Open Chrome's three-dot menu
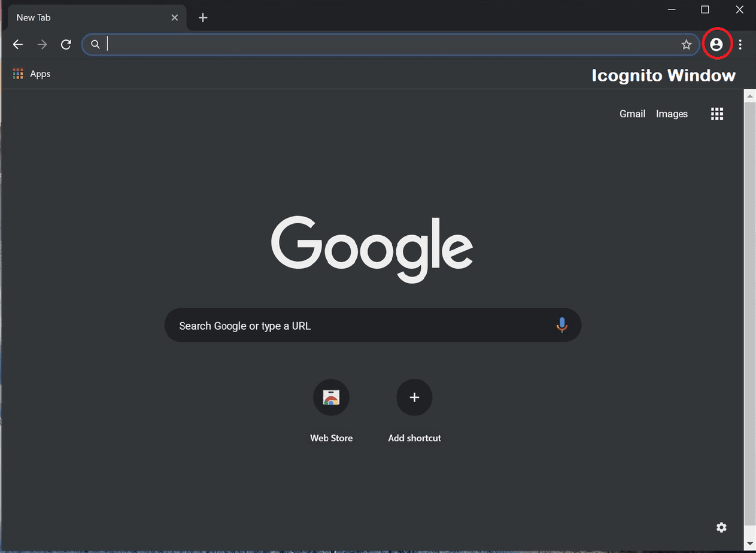756x553 pixels. point(740,44)
